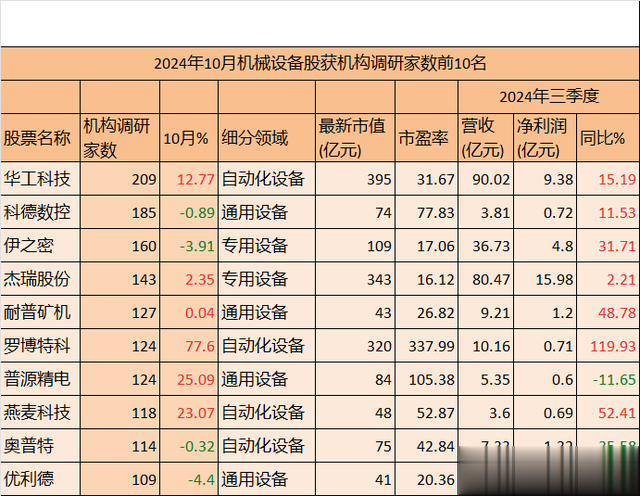Select the 343 market value cell
The height and width of the screenshot is (496, 640).
click(x=355, y=279)
